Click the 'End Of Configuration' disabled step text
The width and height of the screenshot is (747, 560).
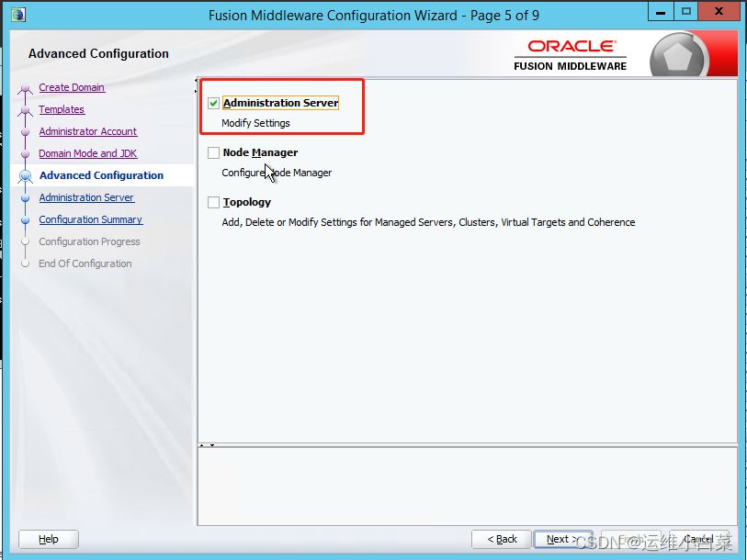point(85,263)
